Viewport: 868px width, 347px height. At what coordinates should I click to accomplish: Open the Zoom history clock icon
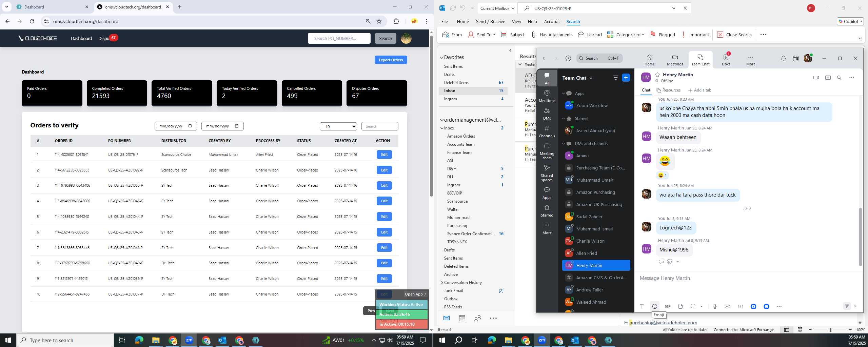568,58
